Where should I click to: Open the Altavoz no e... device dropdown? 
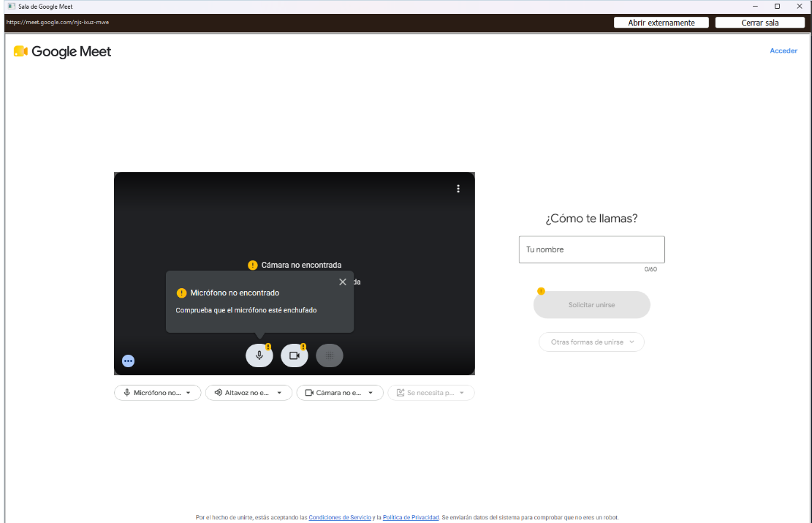[x=248, y=393]
